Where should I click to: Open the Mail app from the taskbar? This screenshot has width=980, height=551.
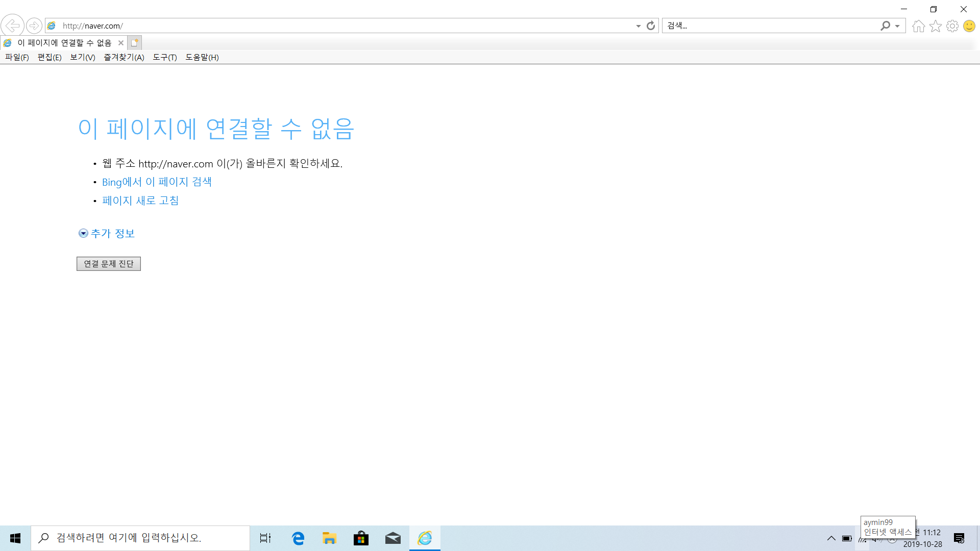[x=393, y=538]
